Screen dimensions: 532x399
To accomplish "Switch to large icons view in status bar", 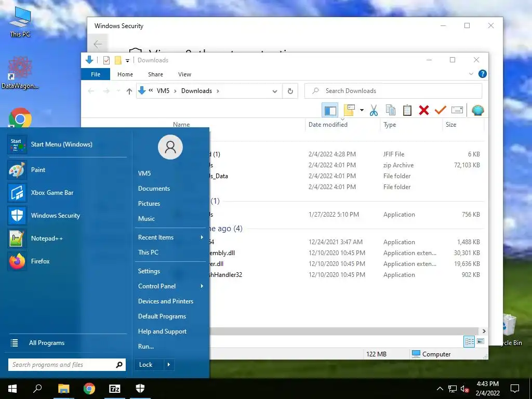I will pos(481,341).
